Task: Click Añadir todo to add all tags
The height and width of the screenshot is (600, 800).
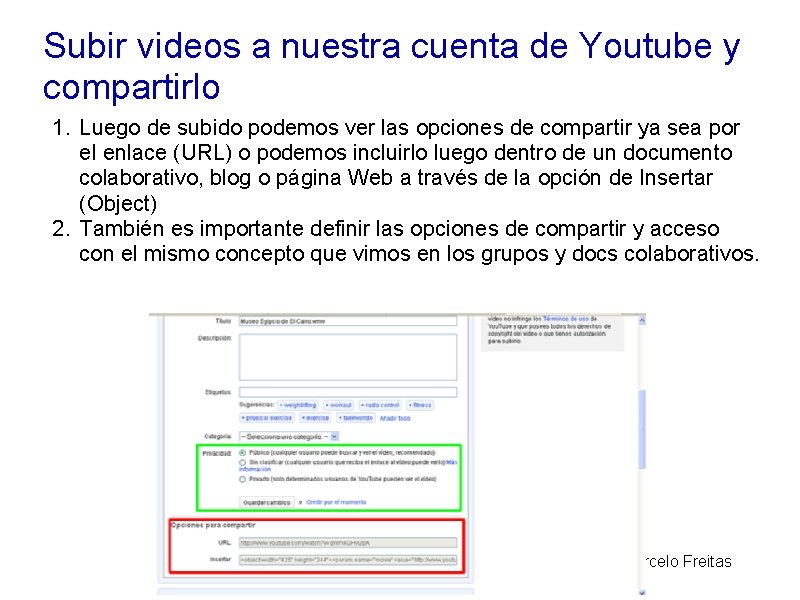Action: pyautogui.click(x=395, y=417)
